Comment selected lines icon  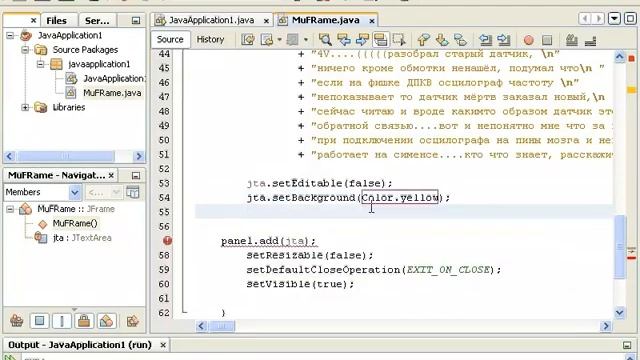572,40
